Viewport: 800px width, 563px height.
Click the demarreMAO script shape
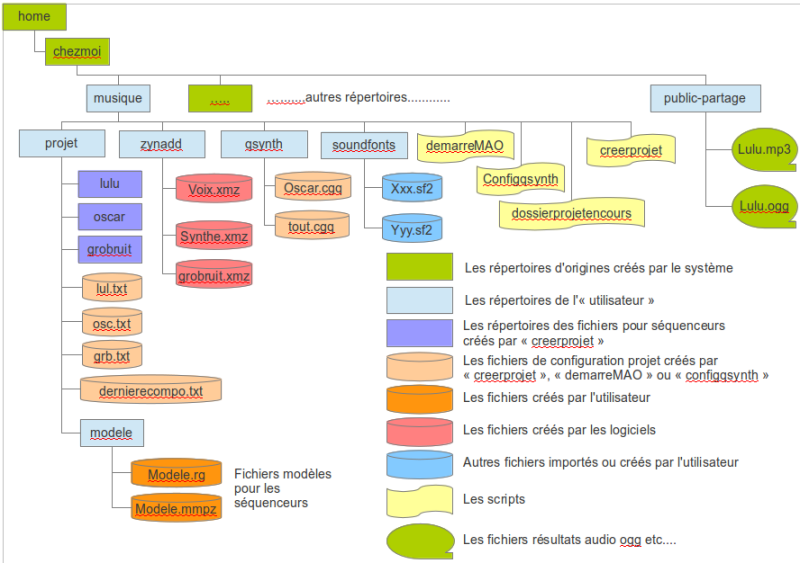tap(465, 146)
